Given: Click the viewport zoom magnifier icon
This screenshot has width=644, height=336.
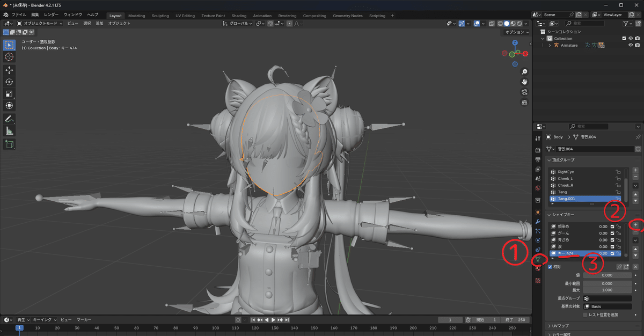Looking at the screenshot, I should 524,72.
